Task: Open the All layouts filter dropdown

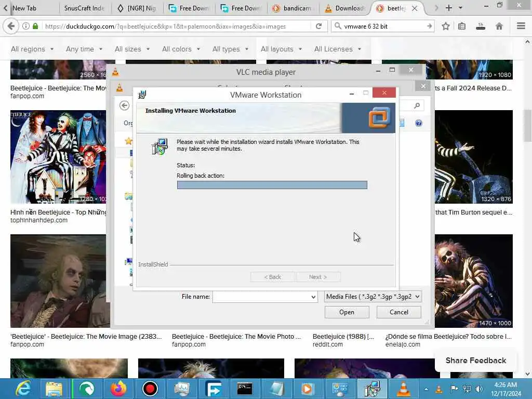Action: coord(281,49)
